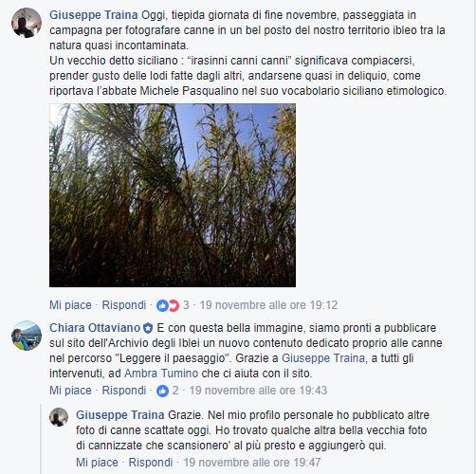Image resolution: width=476 pixels, height=474 pixels.
Task: View blue thumbs-up reaction on first comment
Action: 162,305
